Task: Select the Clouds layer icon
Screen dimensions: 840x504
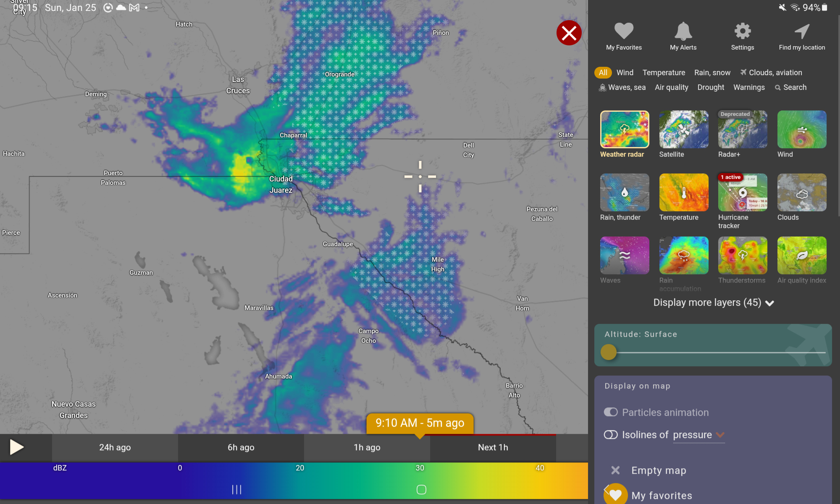Action: (x=801, y=192)
